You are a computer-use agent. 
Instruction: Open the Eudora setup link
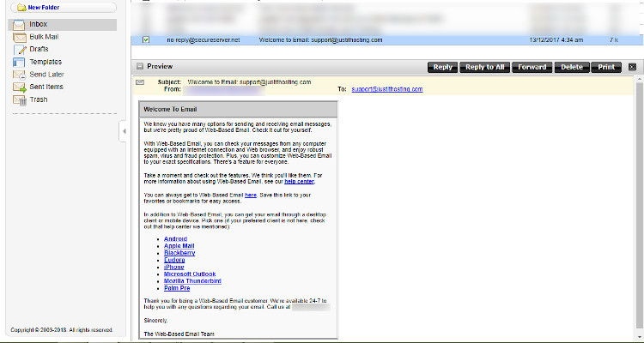point(174,260)
